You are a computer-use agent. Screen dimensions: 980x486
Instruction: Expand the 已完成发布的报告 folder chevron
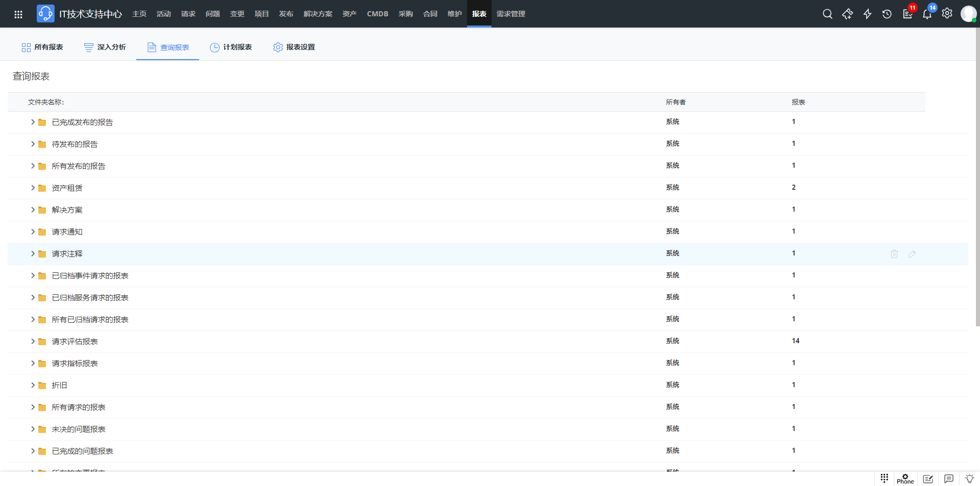coord(33,122)
